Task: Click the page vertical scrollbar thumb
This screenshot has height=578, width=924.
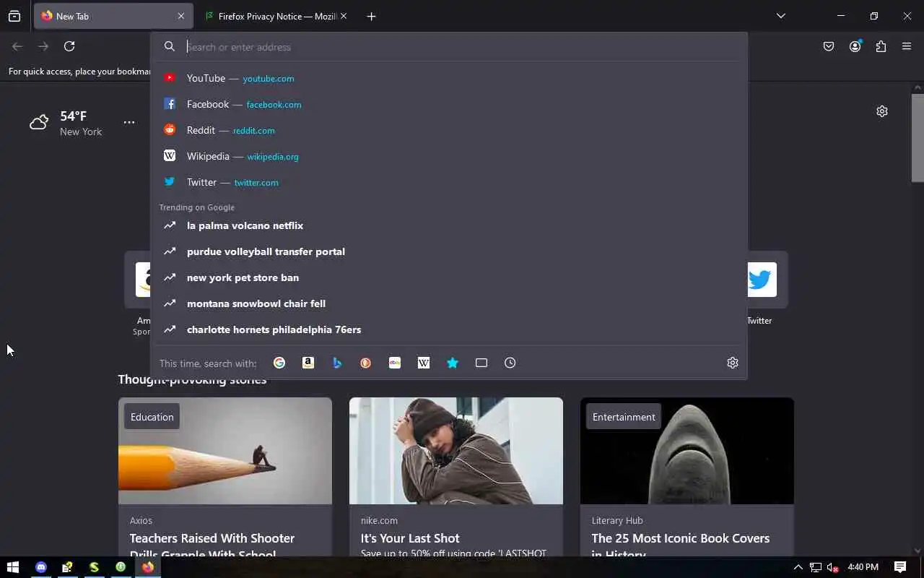Action: [x=918, y=137]
